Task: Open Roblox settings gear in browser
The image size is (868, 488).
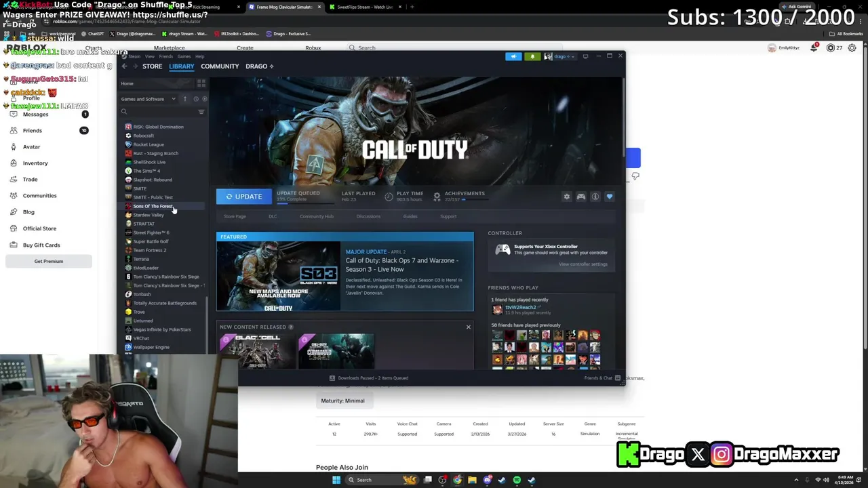Action: 852,48
